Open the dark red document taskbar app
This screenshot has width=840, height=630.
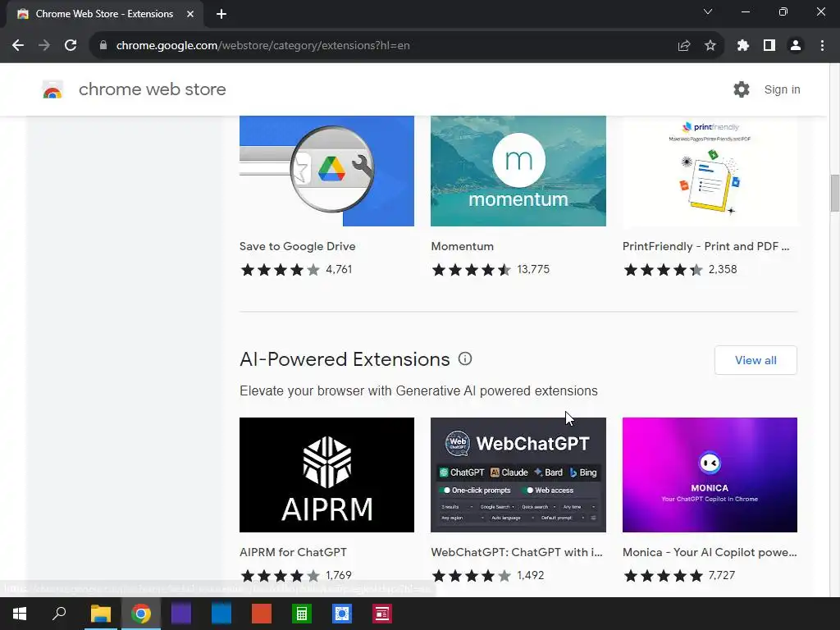[x=382, y=614]
